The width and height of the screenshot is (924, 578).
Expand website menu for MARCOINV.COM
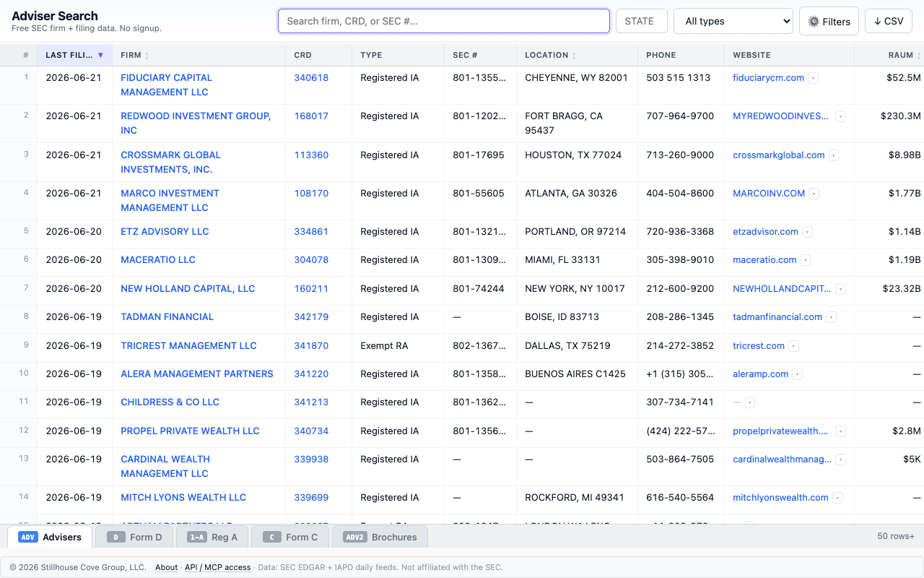click(814, 194)
